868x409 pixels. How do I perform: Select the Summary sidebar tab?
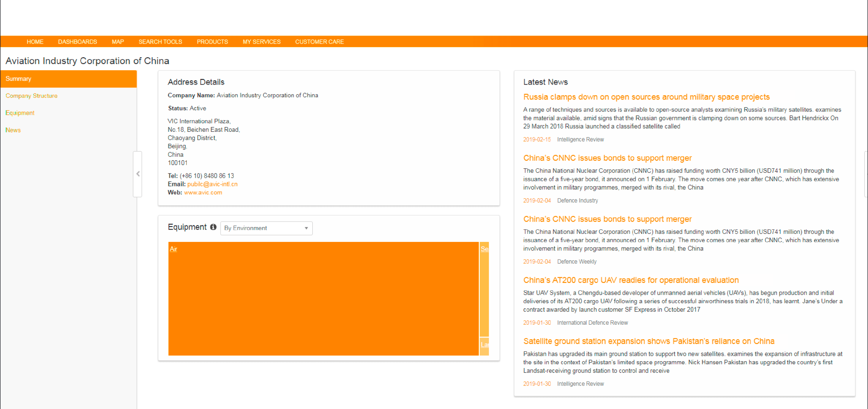point(68,79)
